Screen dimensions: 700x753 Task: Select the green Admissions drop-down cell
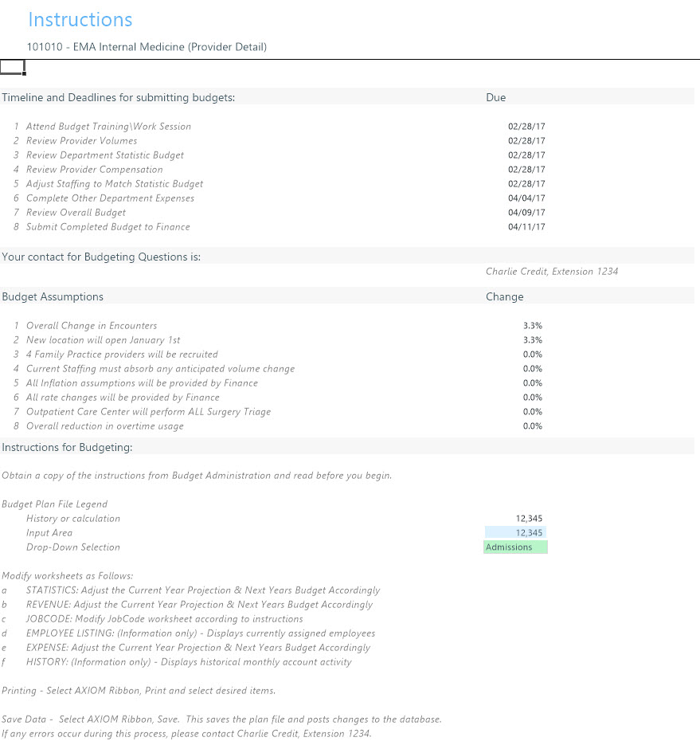click(515, 547)
